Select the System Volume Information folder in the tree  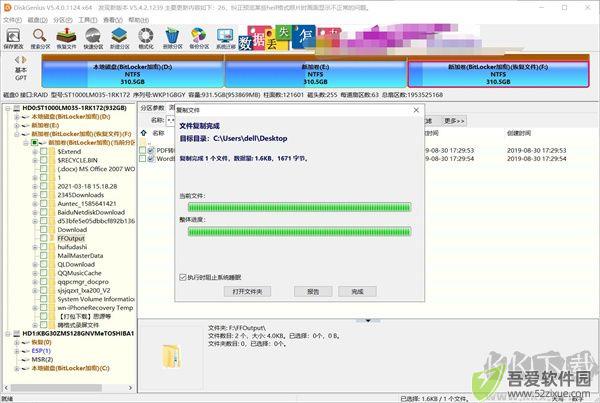click(96, 299)
